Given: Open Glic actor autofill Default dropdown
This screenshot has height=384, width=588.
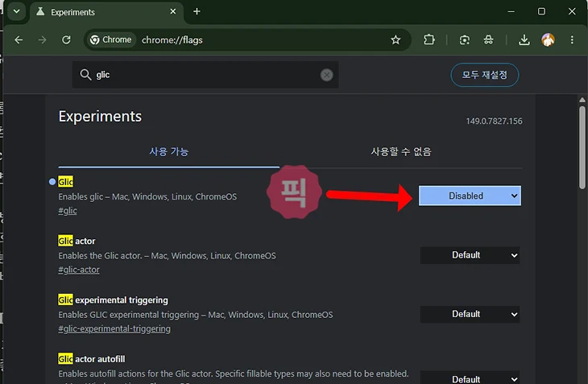Looking at the screenshot, I should coord(470,378).
